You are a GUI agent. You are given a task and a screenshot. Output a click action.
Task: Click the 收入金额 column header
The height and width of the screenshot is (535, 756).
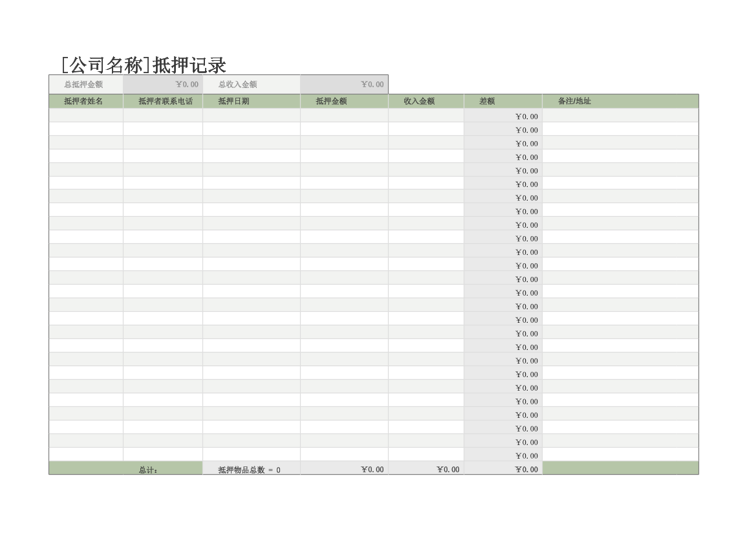coord(426,102)
